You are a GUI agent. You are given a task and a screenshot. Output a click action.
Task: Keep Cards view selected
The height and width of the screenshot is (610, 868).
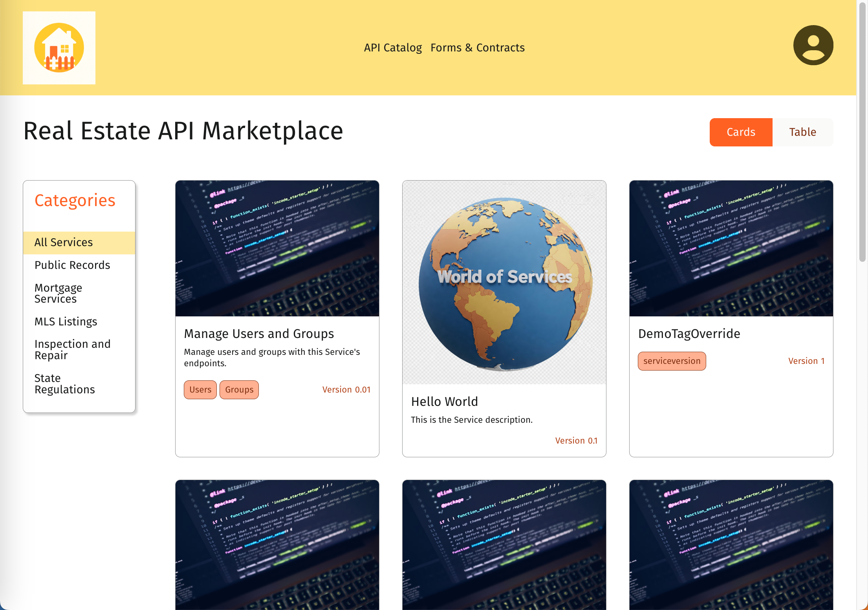[x=741, y=132]
